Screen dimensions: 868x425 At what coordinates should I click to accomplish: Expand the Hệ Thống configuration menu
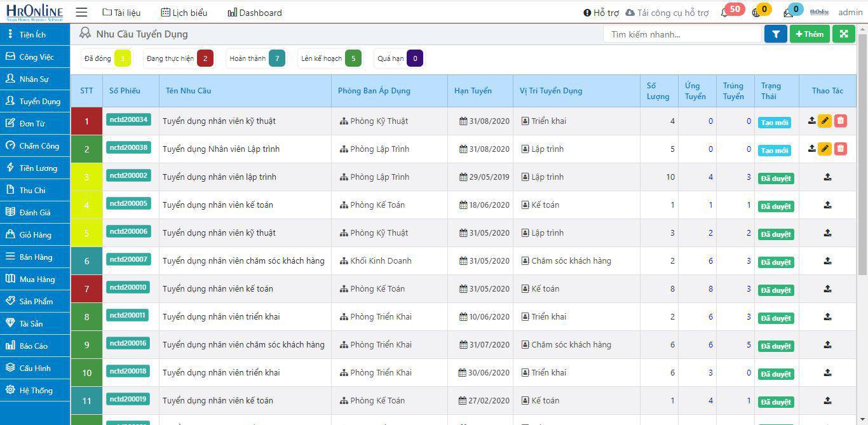coord(35,390)
